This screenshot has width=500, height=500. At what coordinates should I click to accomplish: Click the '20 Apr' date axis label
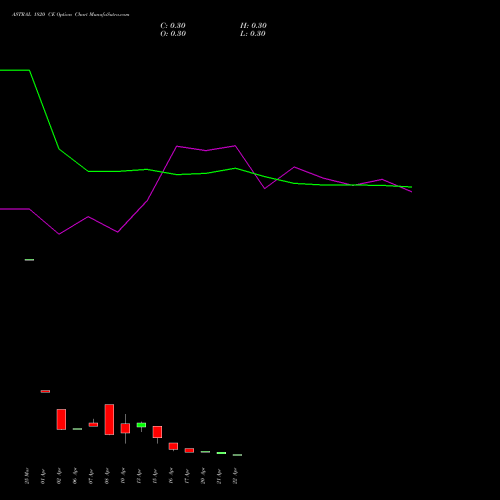pos(203,476)
